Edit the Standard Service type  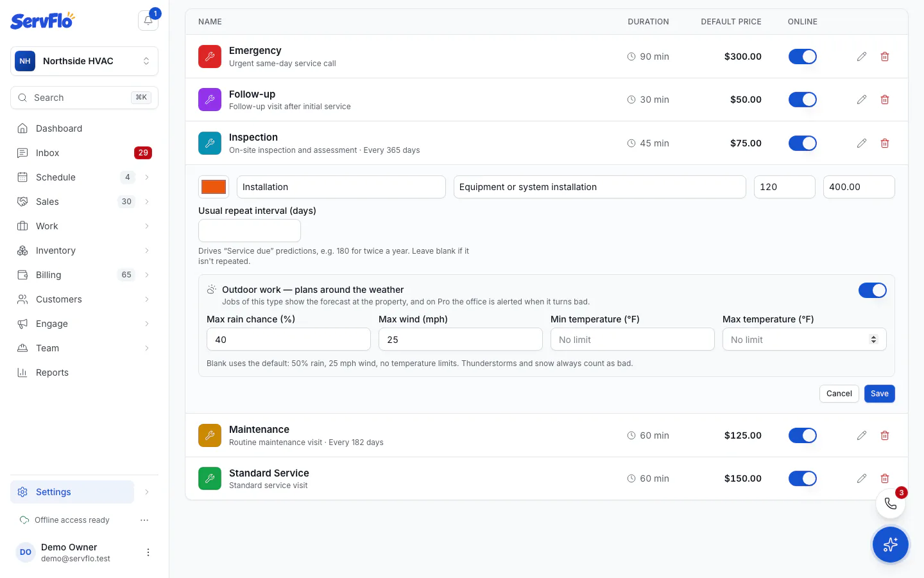[x=862, y=478]
